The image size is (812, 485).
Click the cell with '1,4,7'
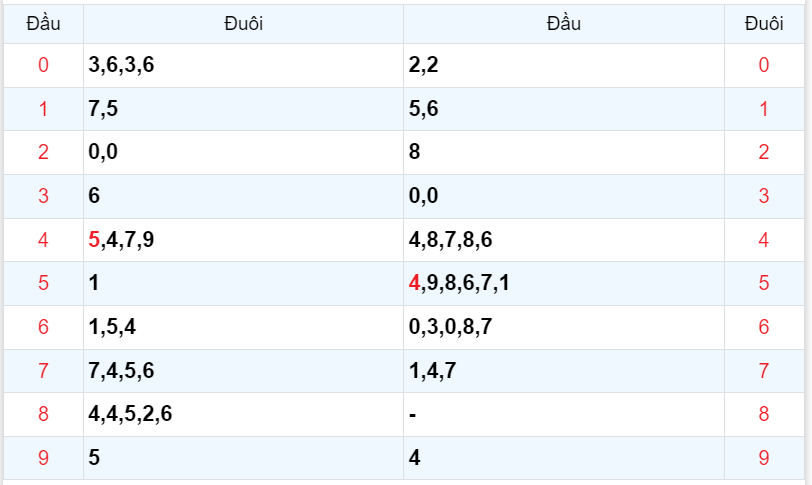pos(433,371)
